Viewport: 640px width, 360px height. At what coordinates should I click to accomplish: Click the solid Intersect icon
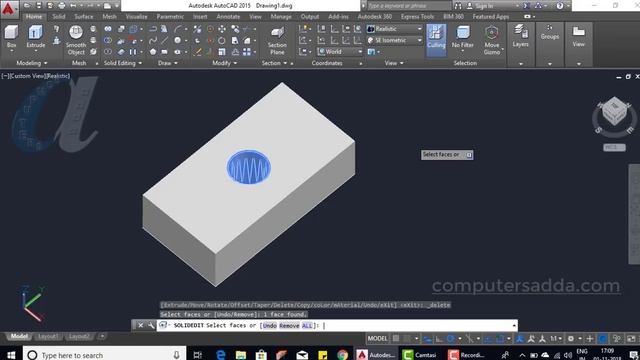tap(108, 52)
